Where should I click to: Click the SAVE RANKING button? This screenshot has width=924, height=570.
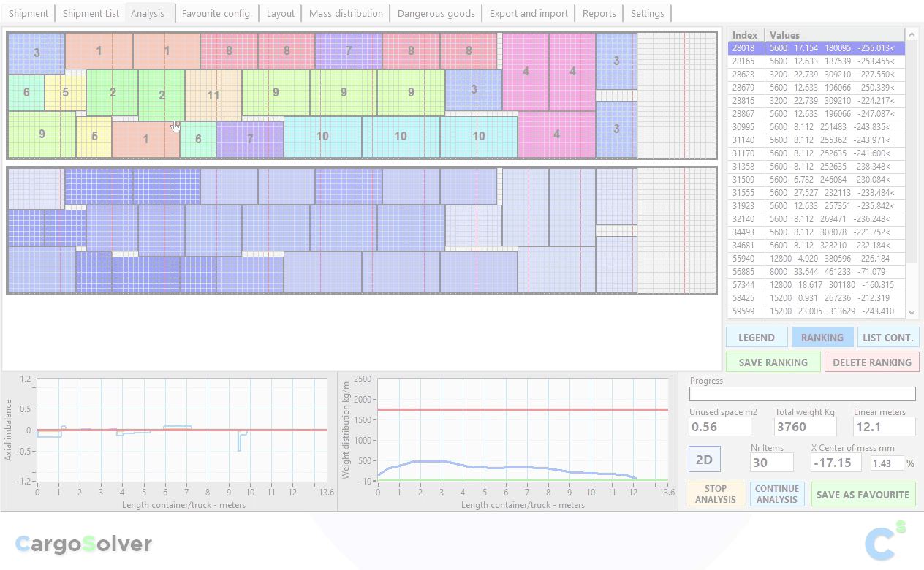773,362
